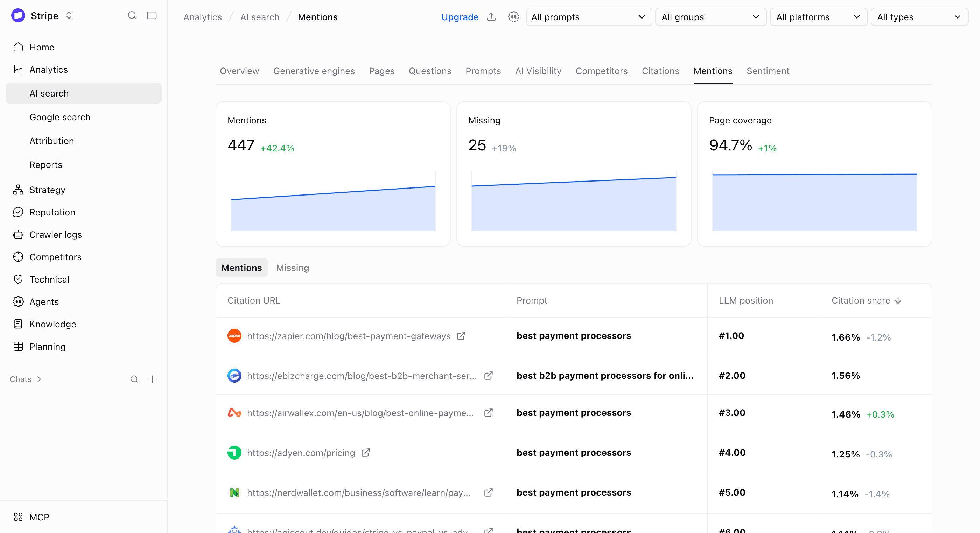This screenshot has width=980, height=533.
Task: Open external link for nerdwallet.com URL
Action: click(x=489, y=492)
